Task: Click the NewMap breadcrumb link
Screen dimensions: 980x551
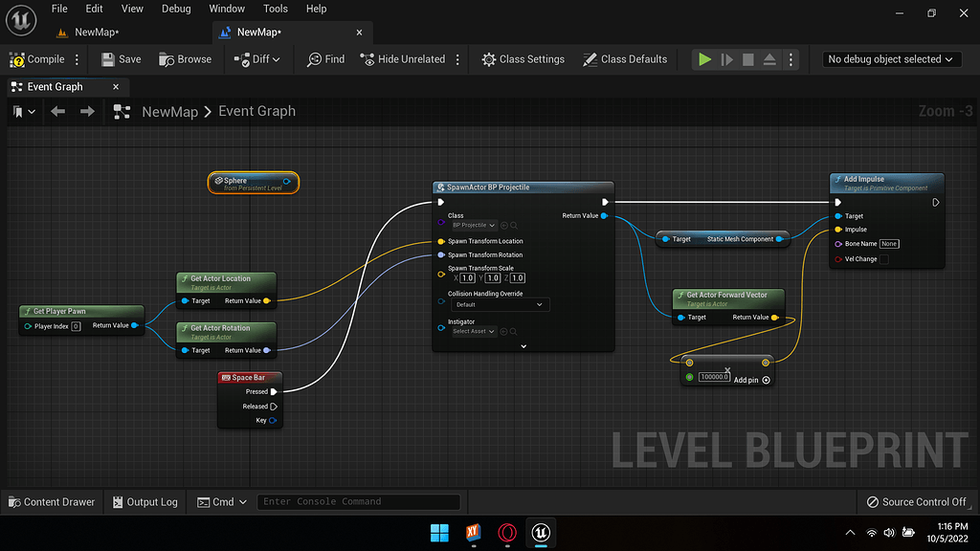Action: pyautogui.click(x=168, y=111)
